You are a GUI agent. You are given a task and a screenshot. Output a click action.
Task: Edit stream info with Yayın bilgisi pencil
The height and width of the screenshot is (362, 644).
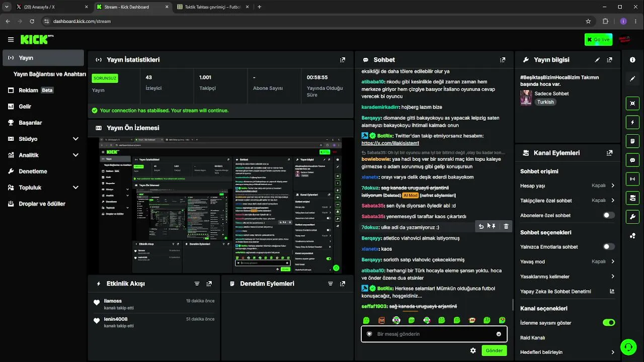click(597, 60)
